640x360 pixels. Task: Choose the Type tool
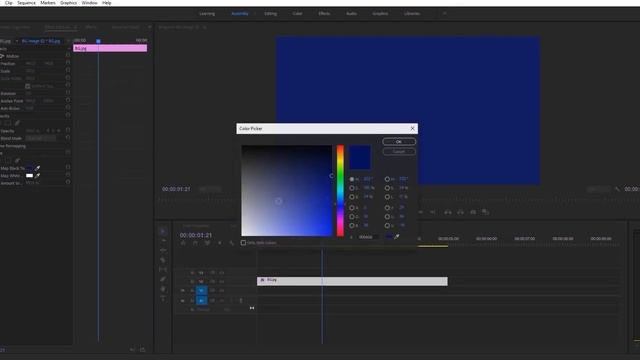click(x=163, y=298)
